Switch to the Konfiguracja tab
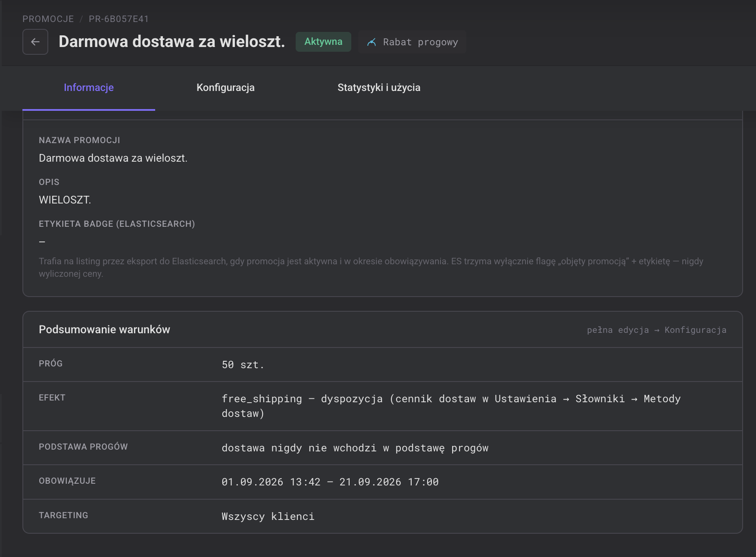756x557 pixels. pos(225,88)
